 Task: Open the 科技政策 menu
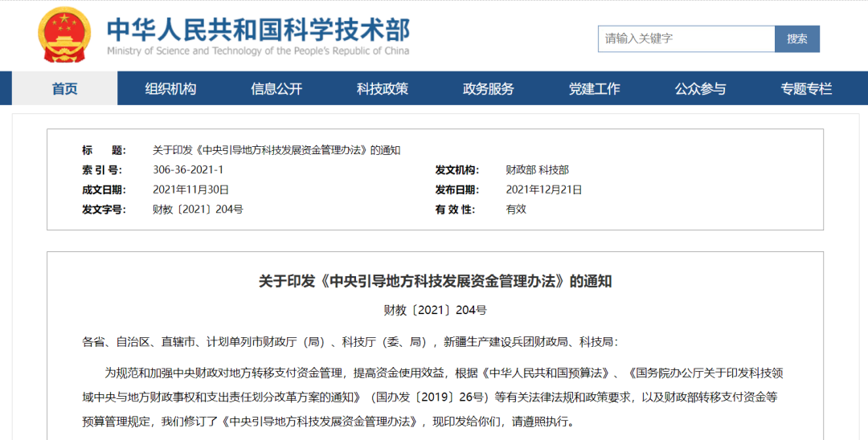point(383,88)
